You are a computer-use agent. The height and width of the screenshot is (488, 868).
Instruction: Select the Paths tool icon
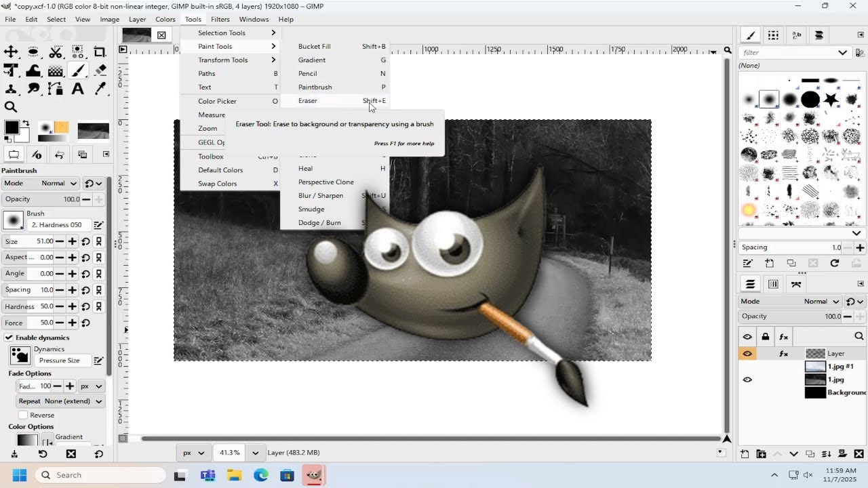pyautogui.click(x=56, y=89)
